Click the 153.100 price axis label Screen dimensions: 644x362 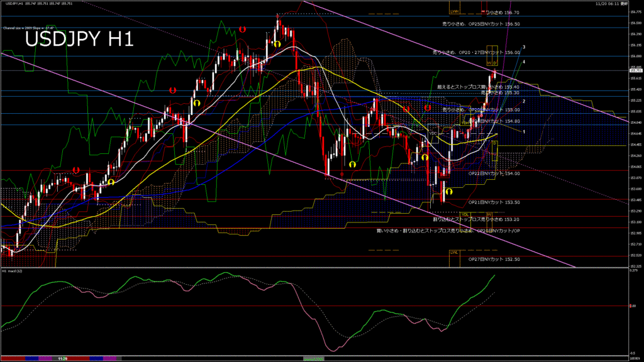click(635, 222)
